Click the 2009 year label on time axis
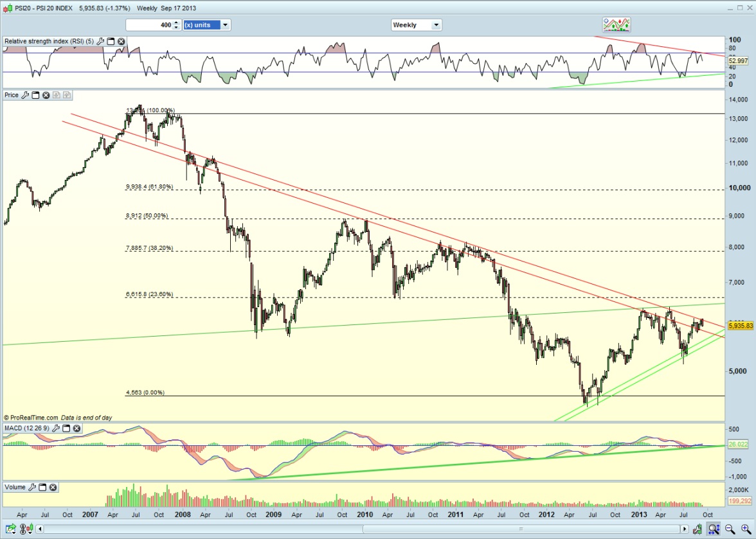756x539 pixels. [x=273, y=515]
